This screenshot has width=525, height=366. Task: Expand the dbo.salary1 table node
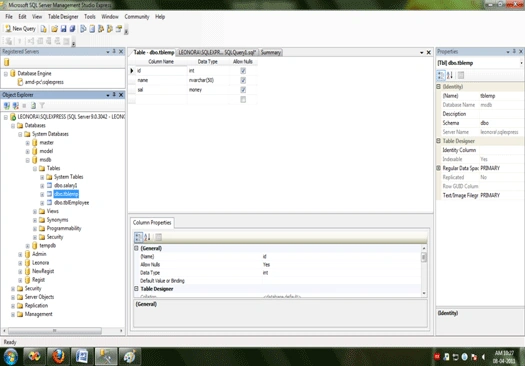(x=42, y=186)
